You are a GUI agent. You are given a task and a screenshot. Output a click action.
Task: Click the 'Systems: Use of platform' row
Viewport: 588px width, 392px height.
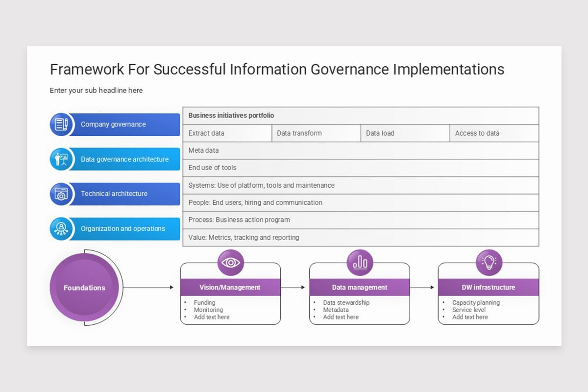point(361,185)
